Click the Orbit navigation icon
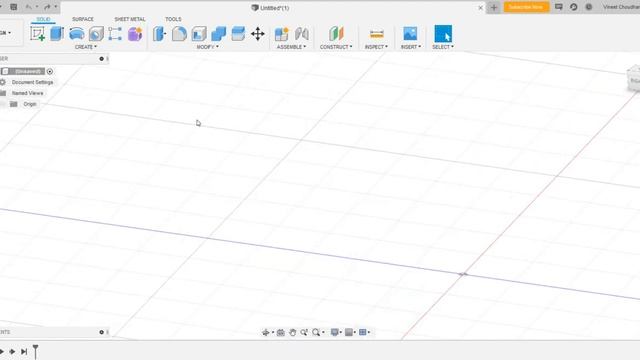This screenshot has height=360, width=640. pos(265,332)
